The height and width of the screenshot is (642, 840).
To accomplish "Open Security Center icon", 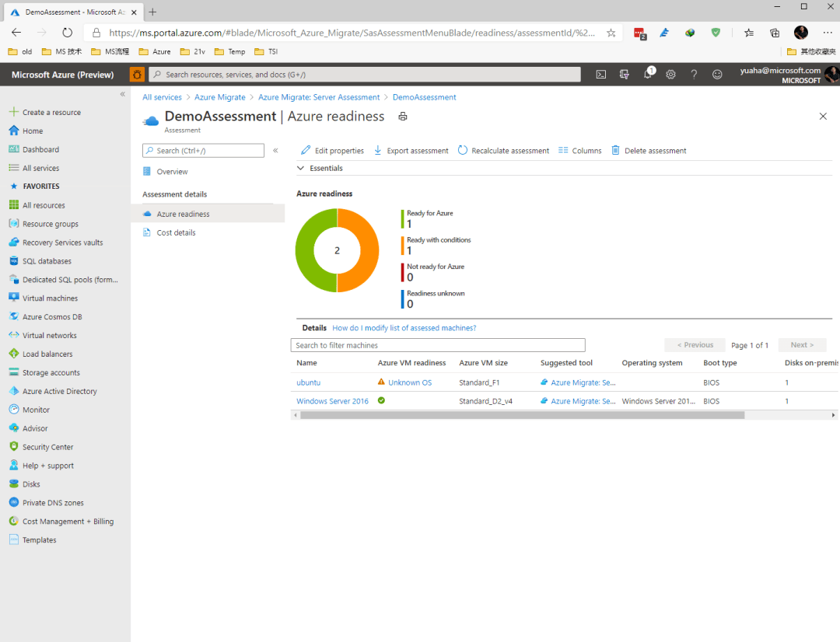I will coord(14,447).
